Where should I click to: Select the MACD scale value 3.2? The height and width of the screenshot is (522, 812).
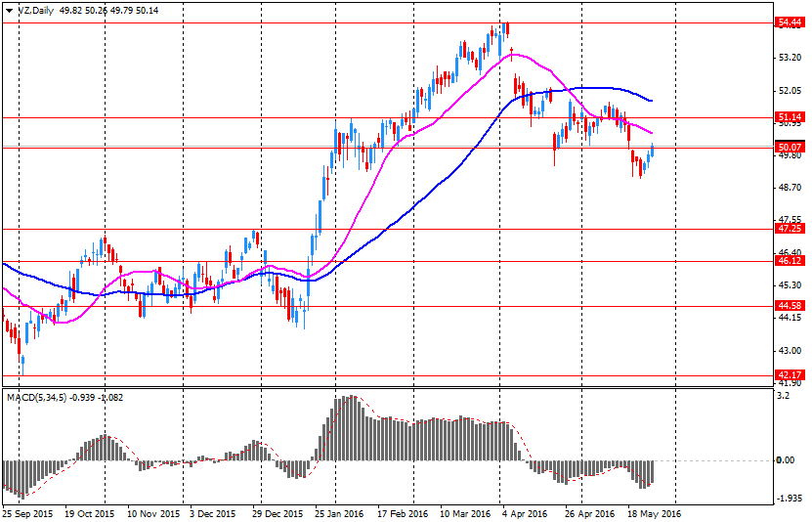[784, 396]
